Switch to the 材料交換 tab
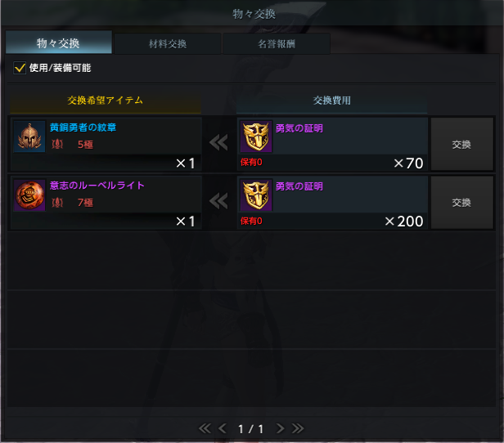The height and width of the screenshot is (443, 504). (168, 43)
